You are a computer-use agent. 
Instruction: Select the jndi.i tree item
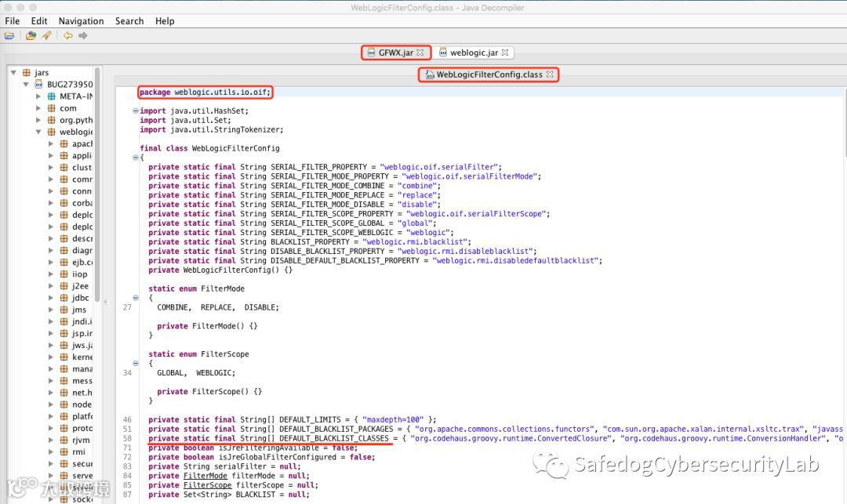click(x=82, y=321)
